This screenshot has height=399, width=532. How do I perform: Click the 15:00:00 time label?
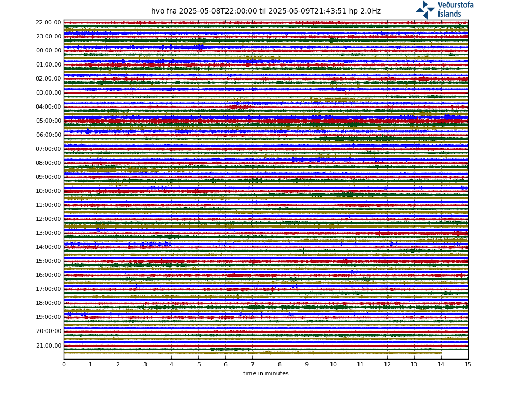pyautogui.click(x=48, y=261)
